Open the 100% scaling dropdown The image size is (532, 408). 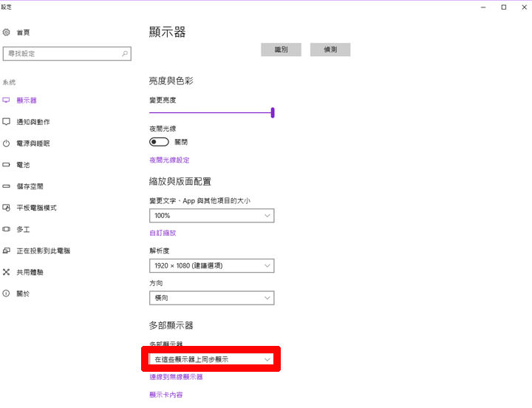coord(212,216)
